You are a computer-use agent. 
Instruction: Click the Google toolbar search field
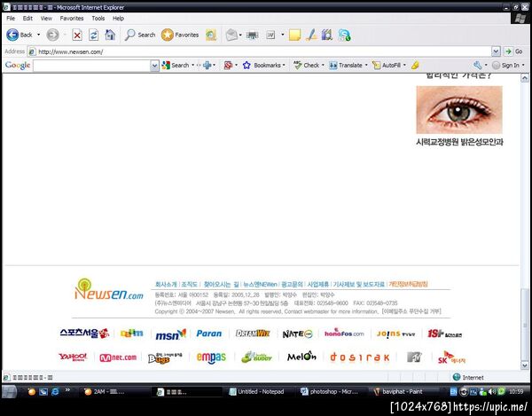point(91,66)
